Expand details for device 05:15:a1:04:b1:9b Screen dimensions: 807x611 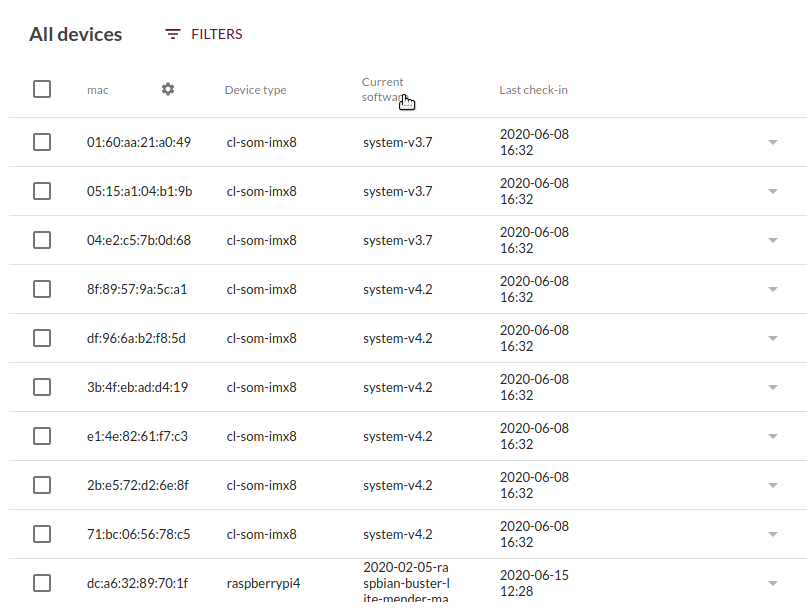772,190
